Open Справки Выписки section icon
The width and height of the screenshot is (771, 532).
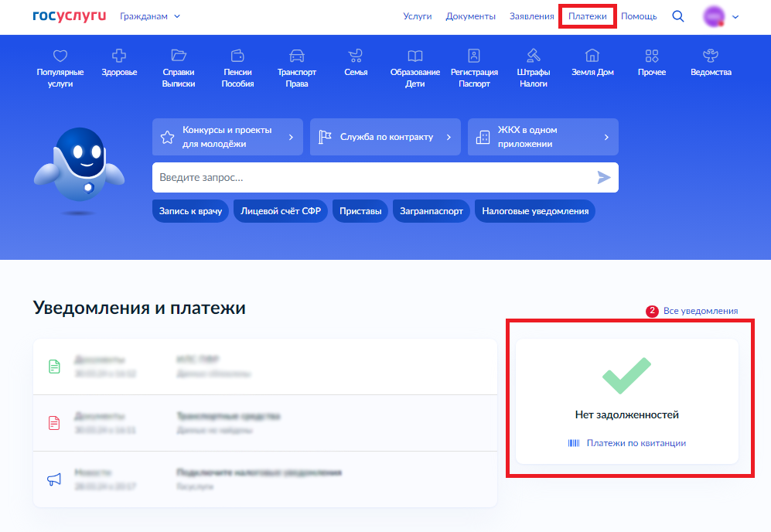[x=179, y=56]
